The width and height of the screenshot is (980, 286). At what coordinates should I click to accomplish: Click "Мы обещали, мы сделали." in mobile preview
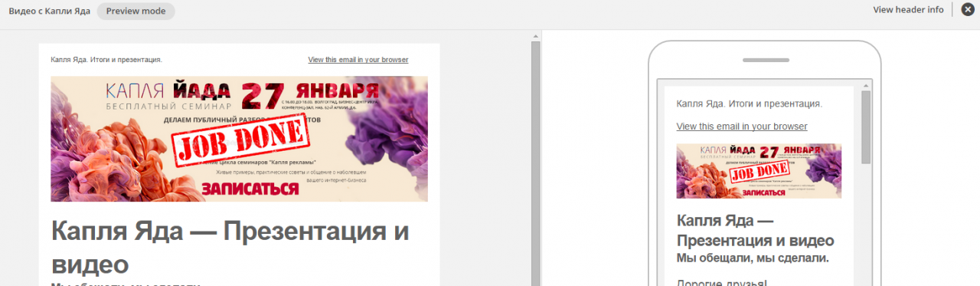(x=753, y=258)
